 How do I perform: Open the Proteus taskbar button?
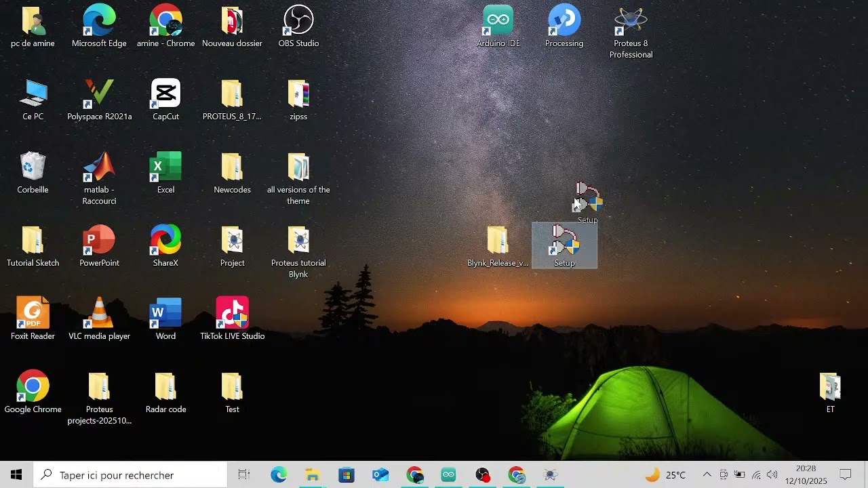pos(550,475)
